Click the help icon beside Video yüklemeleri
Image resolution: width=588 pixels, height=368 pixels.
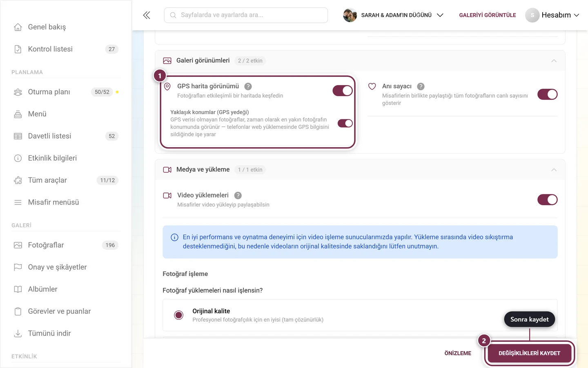tap(238, 195)
